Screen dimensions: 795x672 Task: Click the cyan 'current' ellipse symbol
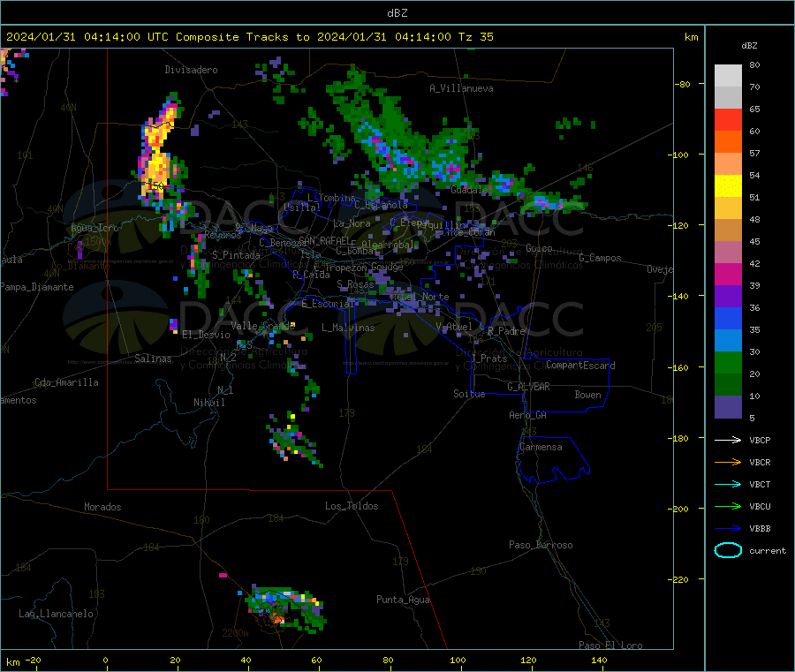728,550
